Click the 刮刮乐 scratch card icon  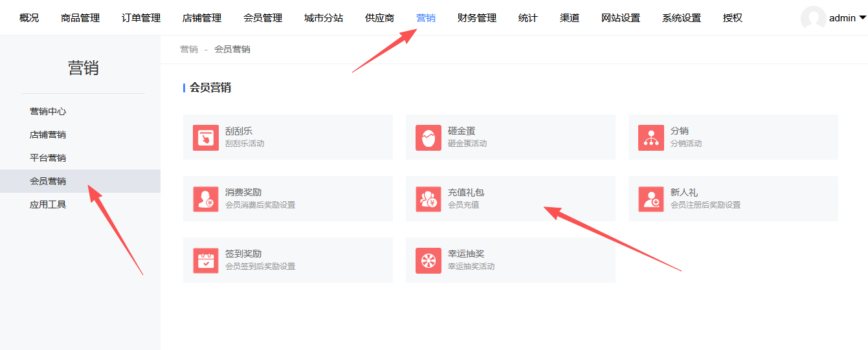(x=205, y=137)
